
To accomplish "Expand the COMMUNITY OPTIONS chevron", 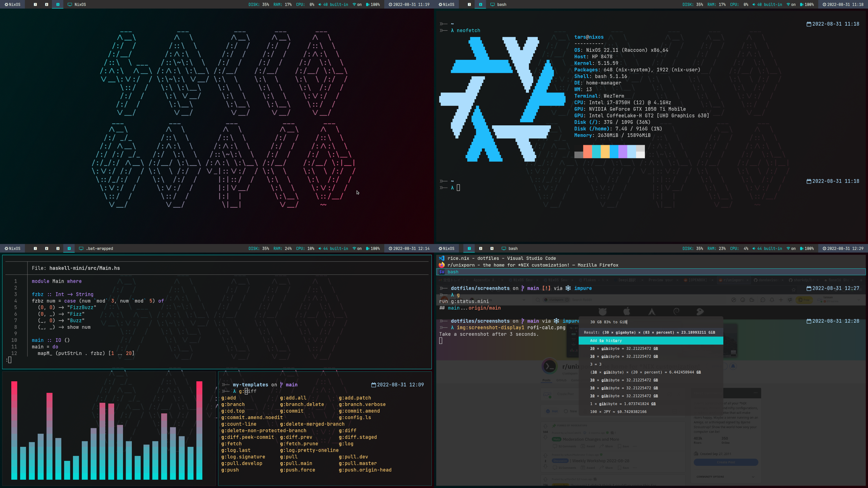I will click(753, 476).
